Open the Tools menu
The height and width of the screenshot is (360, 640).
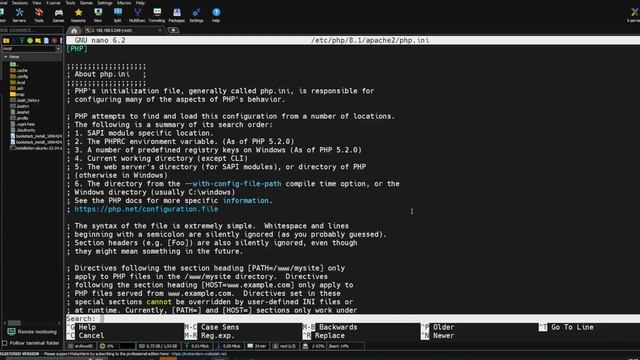click(x=71, y=2)
